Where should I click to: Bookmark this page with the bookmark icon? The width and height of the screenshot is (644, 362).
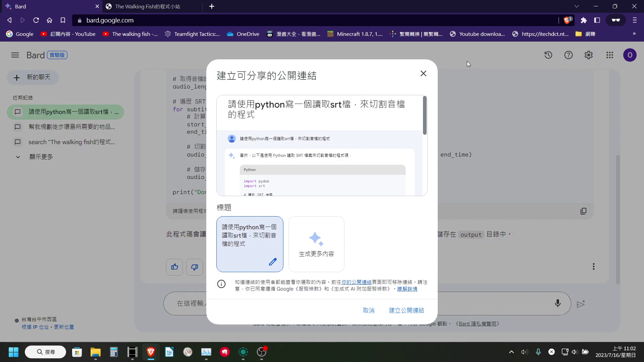tap(63, 20)
